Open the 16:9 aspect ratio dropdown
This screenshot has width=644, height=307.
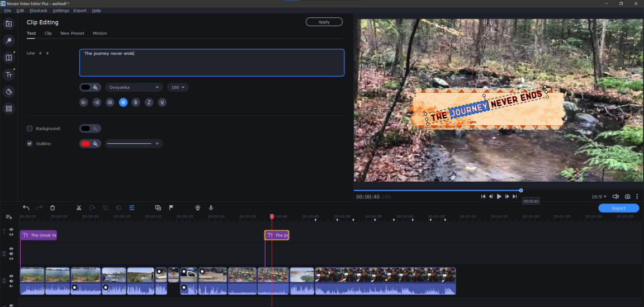(x=599, y=197)
